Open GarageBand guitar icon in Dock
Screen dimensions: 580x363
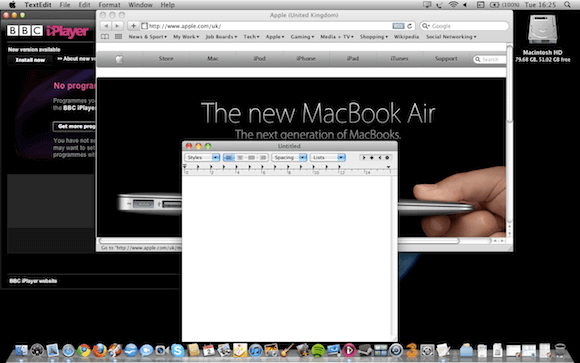tap(286, 350)
